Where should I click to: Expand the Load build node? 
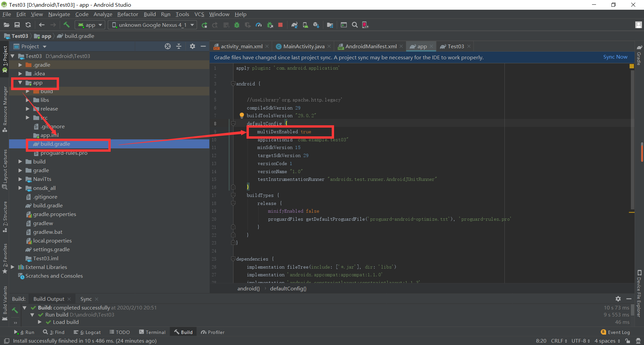40,322
